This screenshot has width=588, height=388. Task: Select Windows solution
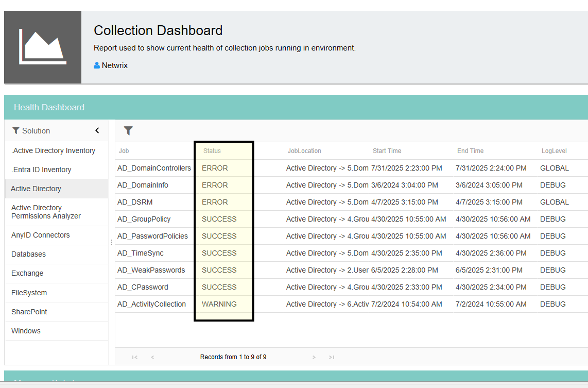pos(57,331)
